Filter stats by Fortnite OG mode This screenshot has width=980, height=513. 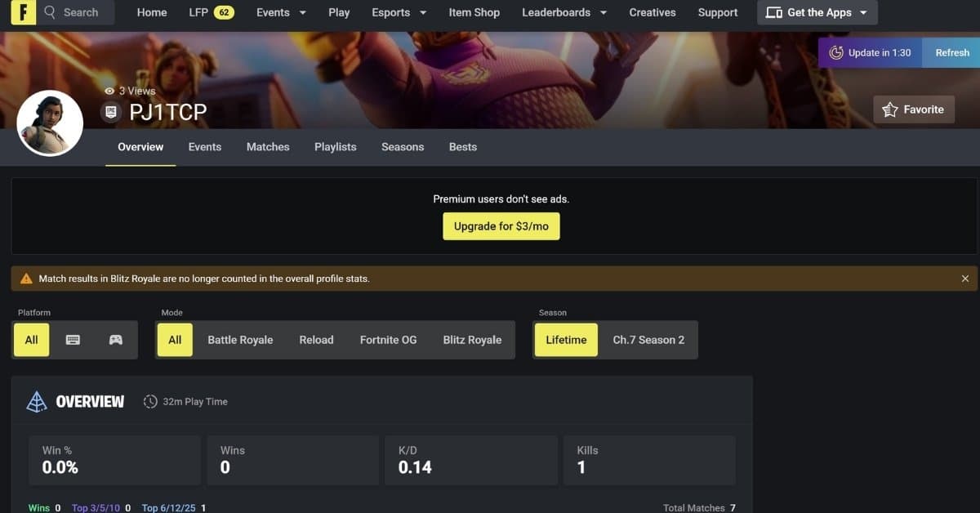[x=388, y=340]
